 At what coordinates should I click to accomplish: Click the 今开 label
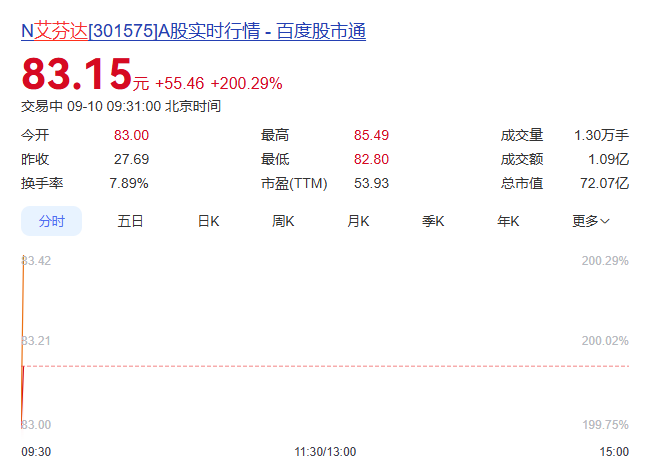pyautogui.click(x=35, y=135)
